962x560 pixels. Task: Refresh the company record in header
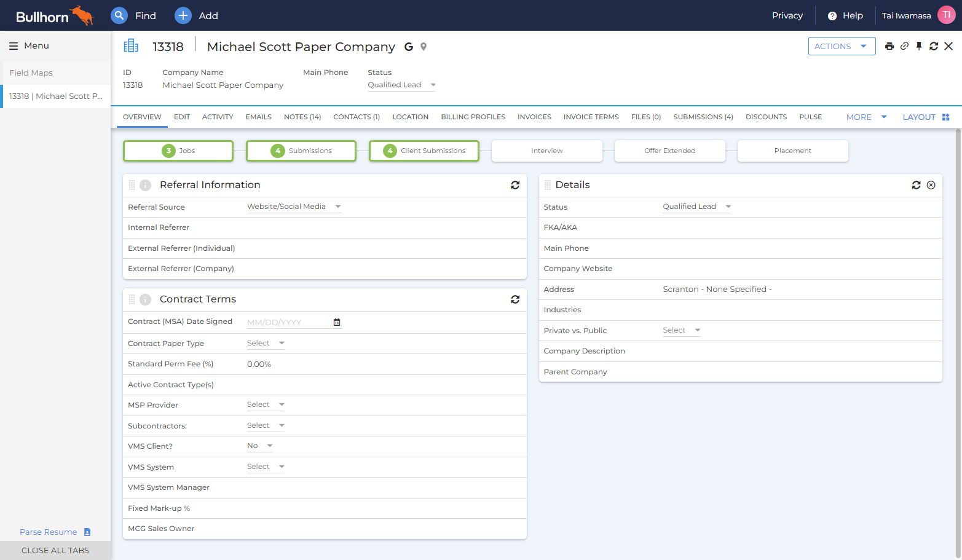pyautogui.click(x=934, y=46)
